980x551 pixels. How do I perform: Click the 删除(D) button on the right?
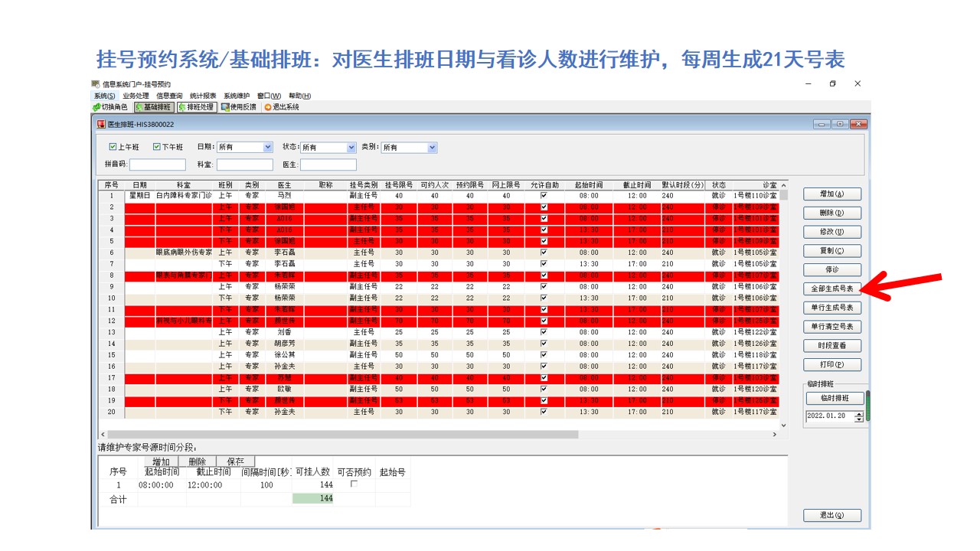(832, 213)
